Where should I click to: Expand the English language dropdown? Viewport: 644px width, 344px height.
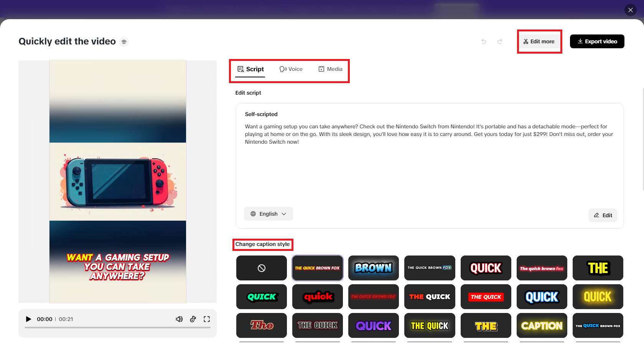[268, 214]
